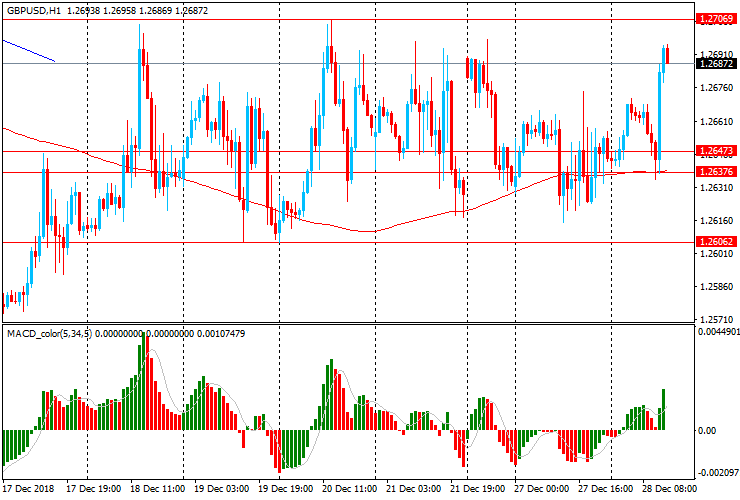Select the MACD_color indicator label
This screenshot has height=500, width=740.
pyautogui.click(x=48, y=333)
